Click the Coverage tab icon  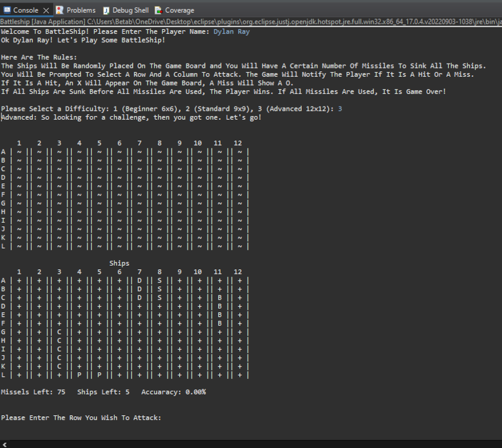coord(158,10)
